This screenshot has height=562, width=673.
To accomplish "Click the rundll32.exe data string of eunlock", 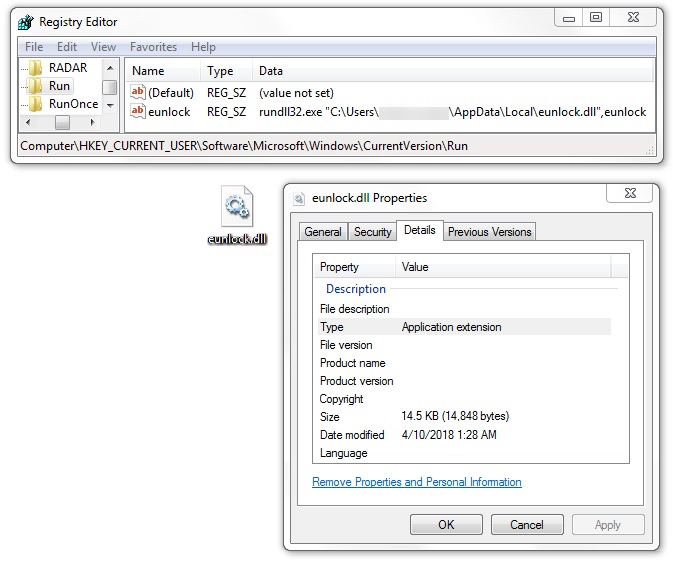I will click(x=452, y=112).
